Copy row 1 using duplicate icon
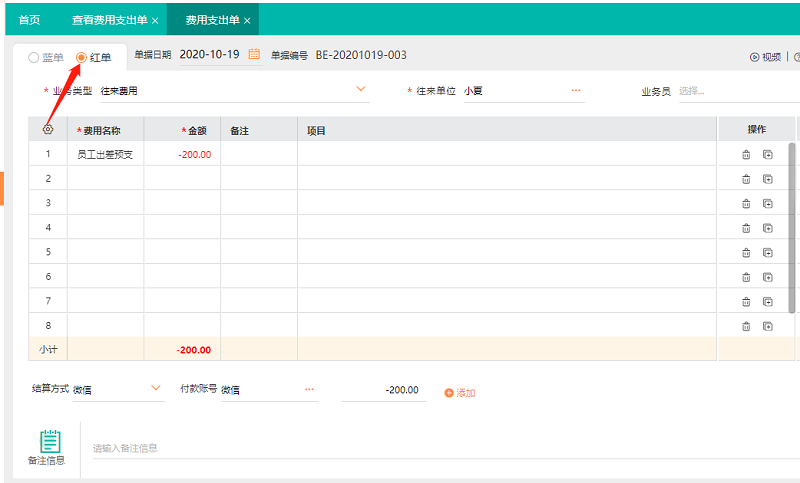This screenshot has height=483, width=800. point(768,155)
